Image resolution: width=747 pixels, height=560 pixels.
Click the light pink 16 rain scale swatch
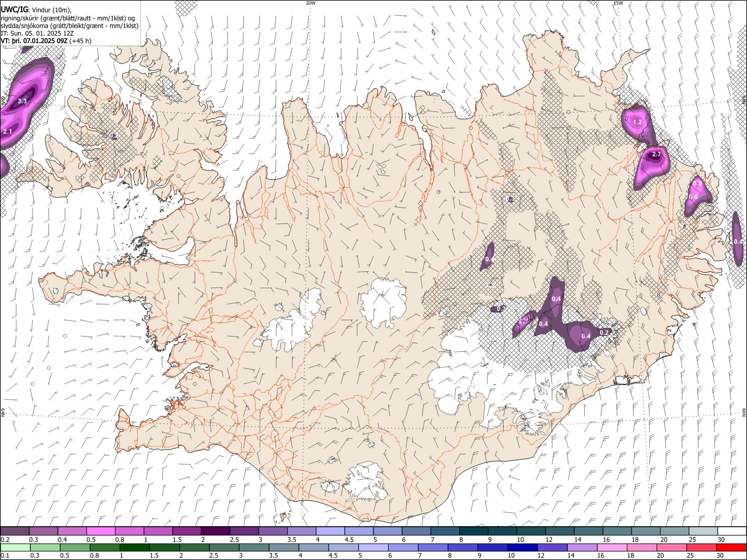(611, 547)
